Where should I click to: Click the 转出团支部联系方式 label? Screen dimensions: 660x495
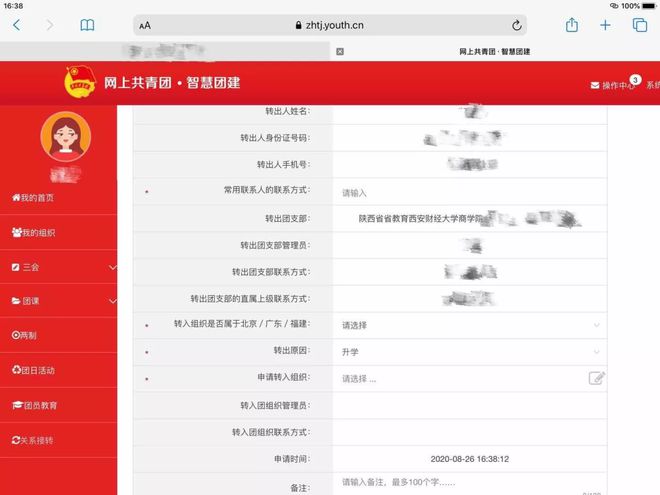tap(271, 272)
